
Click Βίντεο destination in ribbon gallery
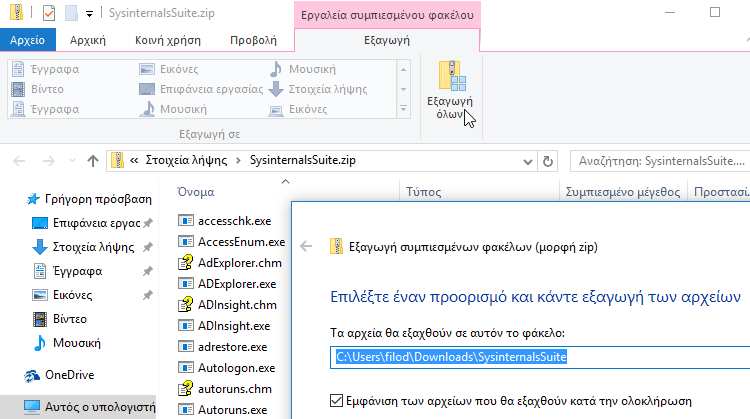coord(38,89)
